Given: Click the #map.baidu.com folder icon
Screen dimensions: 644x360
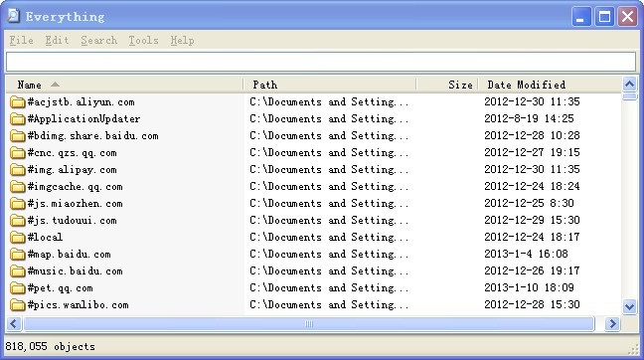Looking at the screenshot, I should click(17, 254).
